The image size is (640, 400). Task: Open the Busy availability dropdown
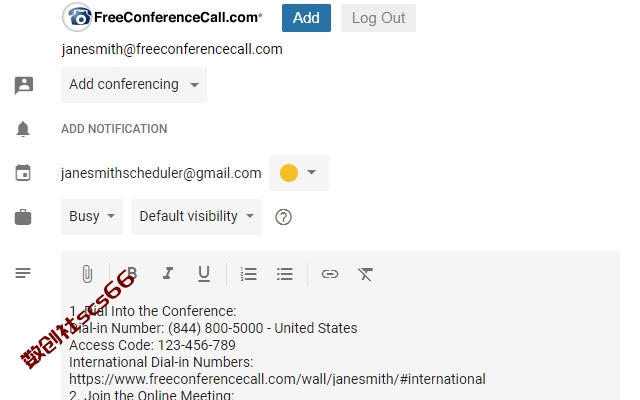[92, 216]
